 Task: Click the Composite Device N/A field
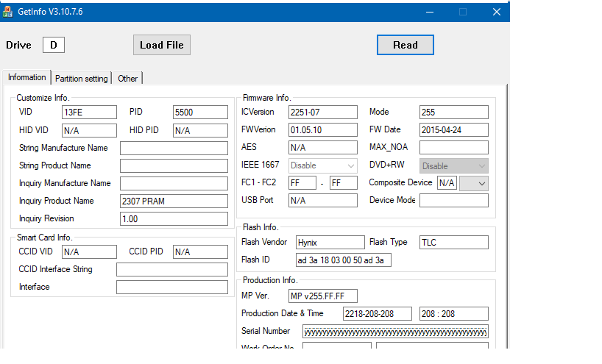click(x=447, y=182)
